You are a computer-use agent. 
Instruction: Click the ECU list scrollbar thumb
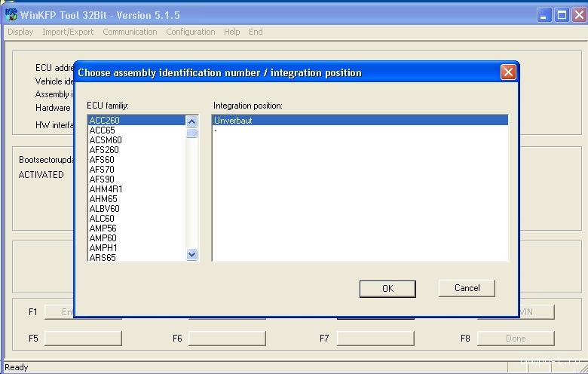[192, 133]
